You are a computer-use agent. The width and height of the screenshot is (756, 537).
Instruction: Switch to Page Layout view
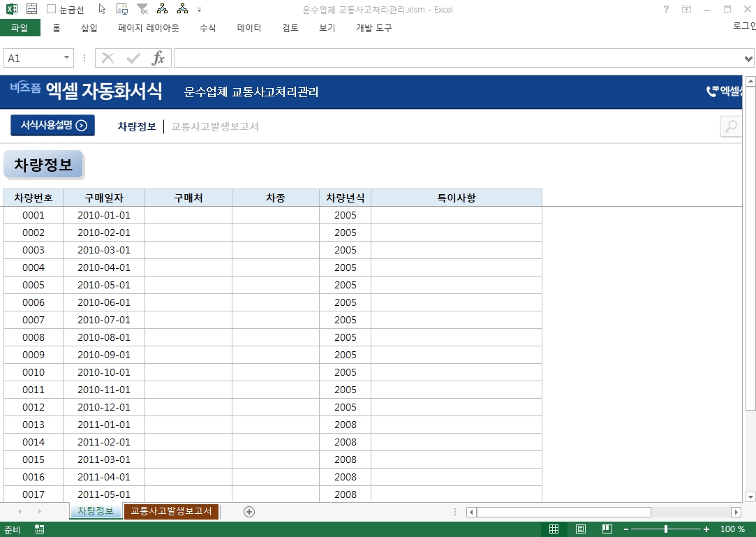click(581, 529)
